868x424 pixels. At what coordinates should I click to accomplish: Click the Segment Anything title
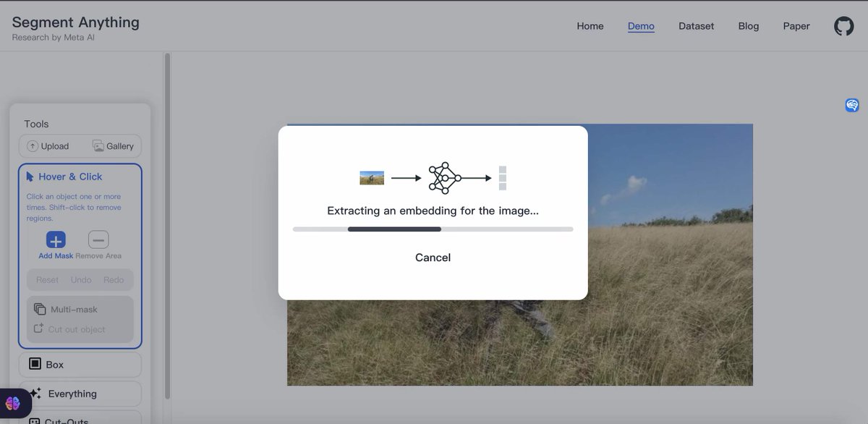click(x=76, y=22)
